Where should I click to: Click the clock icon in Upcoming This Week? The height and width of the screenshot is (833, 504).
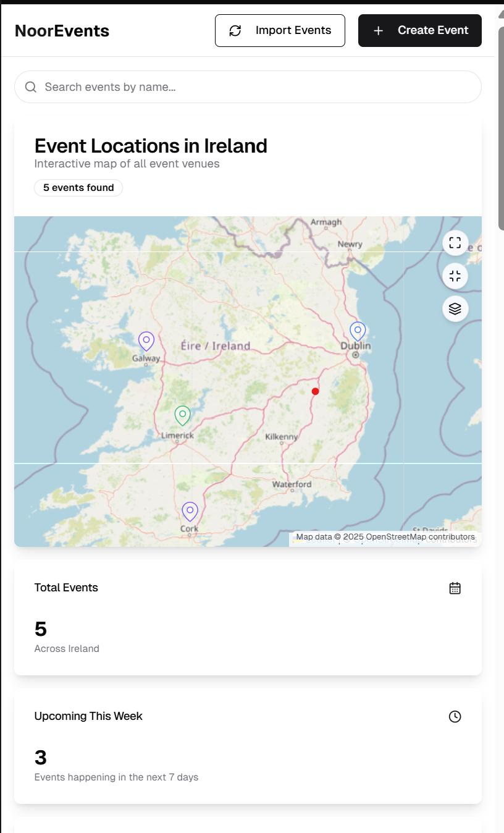click(x=455, y=717)
